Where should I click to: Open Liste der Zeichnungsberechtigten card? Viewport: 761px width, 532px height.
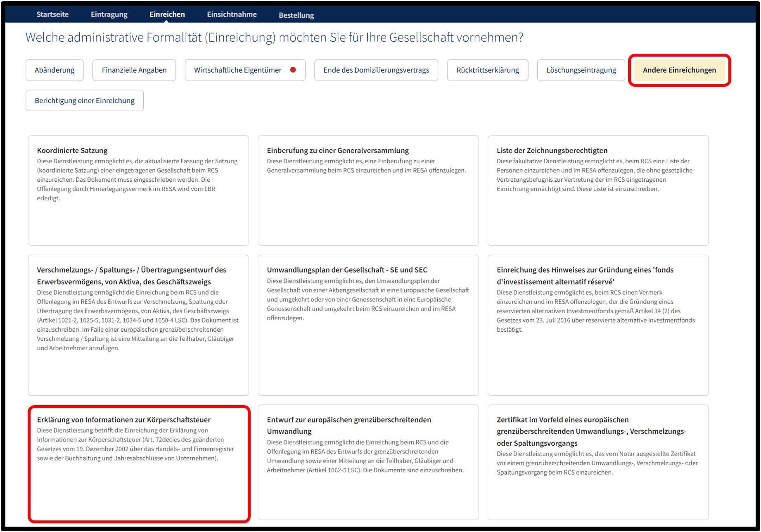[598, 190]
